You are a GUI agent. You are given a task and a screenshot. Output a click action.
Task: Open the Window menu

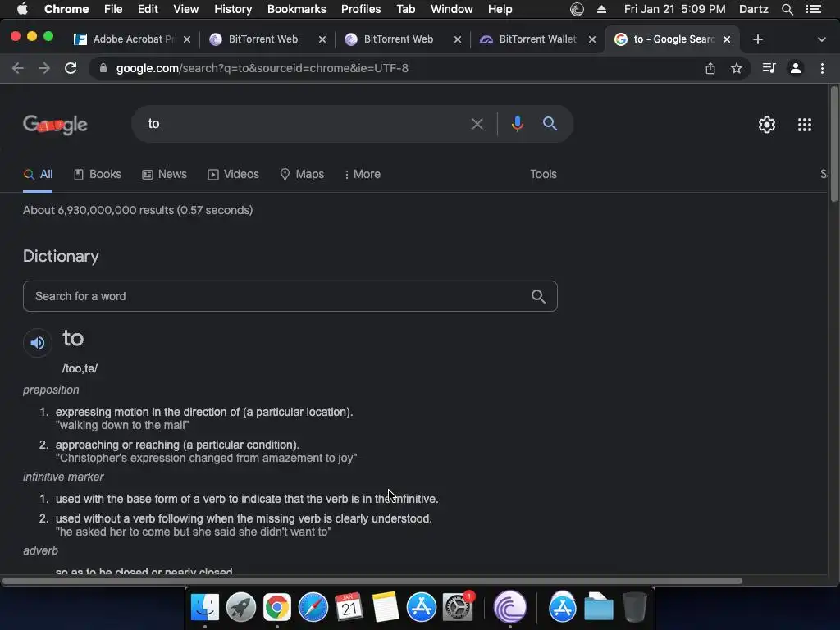click(452, 9)
